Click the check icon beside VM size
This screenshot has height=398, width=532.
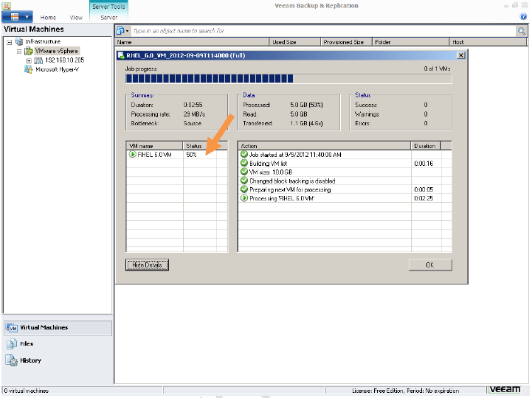point(244,172)
